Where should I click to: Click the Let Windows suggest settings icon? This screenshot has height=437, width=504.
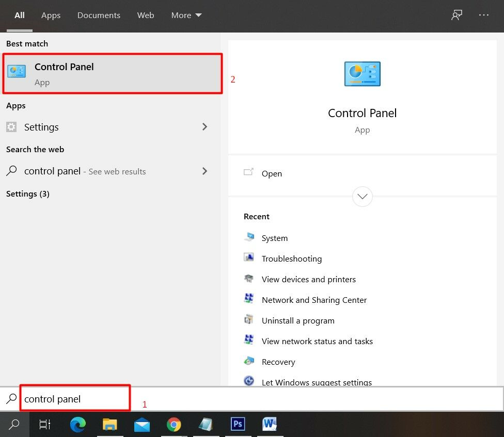point(249,381)
